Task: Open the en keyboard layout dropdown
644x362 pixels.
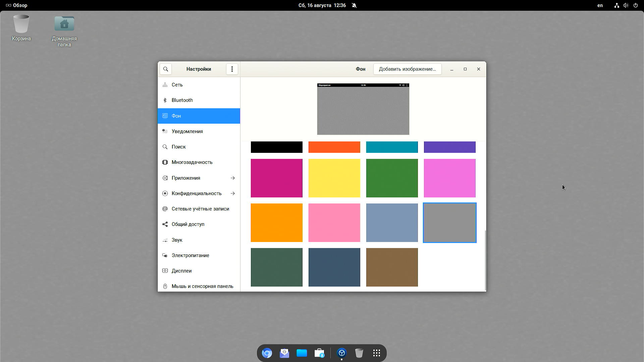Action: click(600, 5)
